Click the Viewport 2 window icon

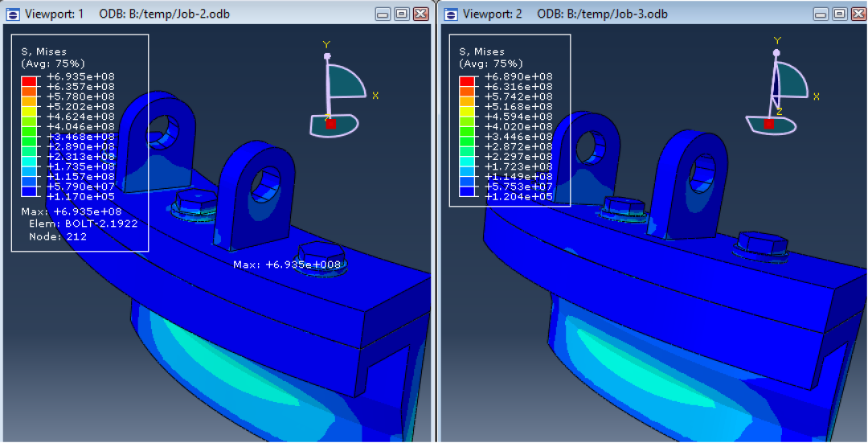[451, 14]
